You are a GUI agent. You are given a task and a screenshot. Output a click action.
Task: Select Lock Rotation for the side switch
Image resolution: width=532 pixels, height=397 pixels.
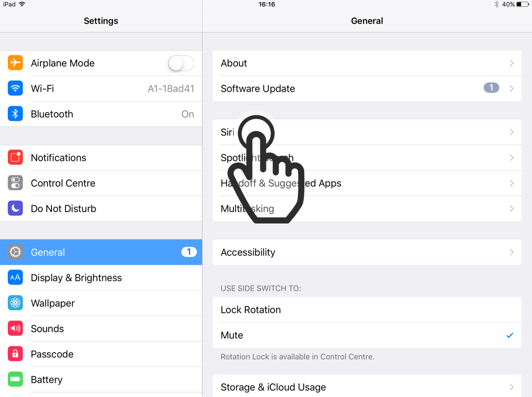tap(367, 310)
